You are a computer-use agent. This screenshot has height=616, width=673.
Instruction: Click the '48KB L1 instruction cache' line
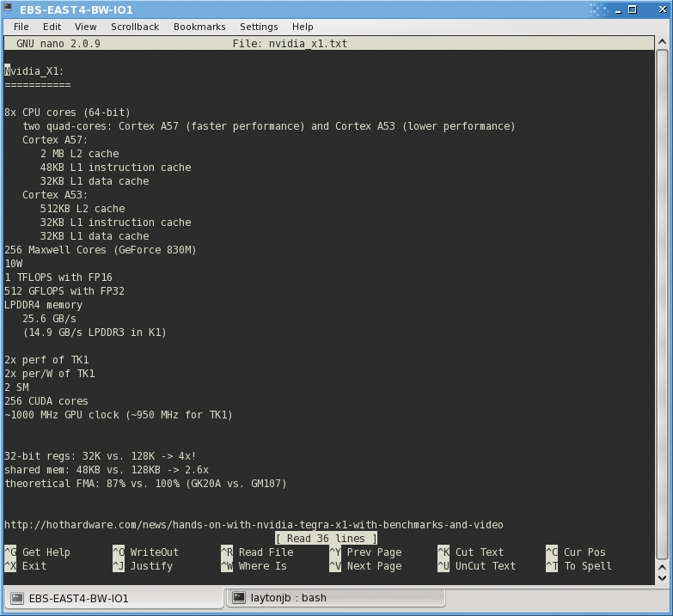tap(115, 168)
